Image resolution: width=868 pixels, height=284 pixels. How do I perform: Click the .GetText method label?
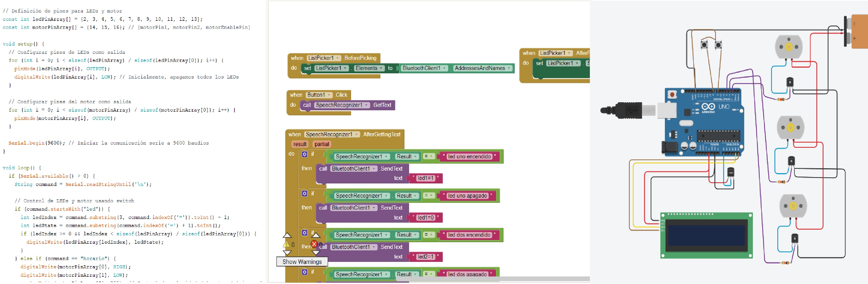click(x=382, y=105)
